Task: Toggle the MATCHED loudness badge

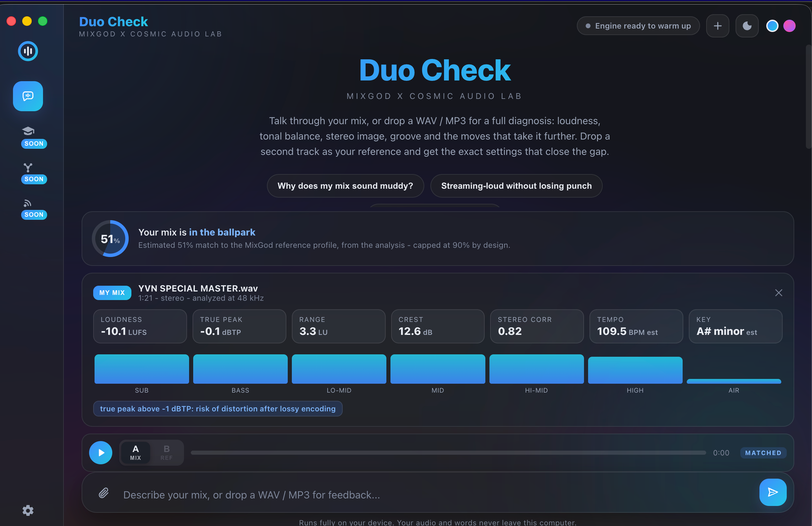Action: tap(763, 453)
